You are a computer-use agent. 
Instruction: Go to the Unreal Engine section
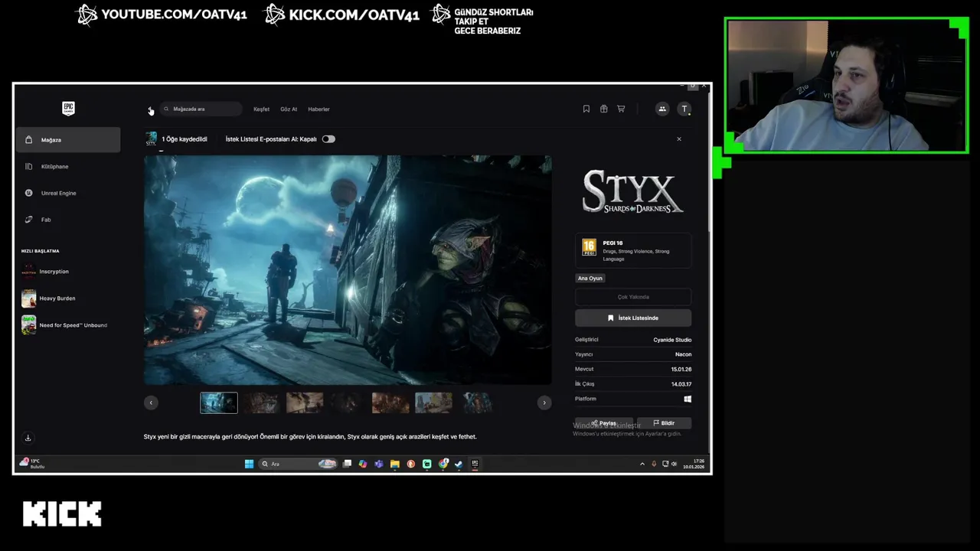68,193
